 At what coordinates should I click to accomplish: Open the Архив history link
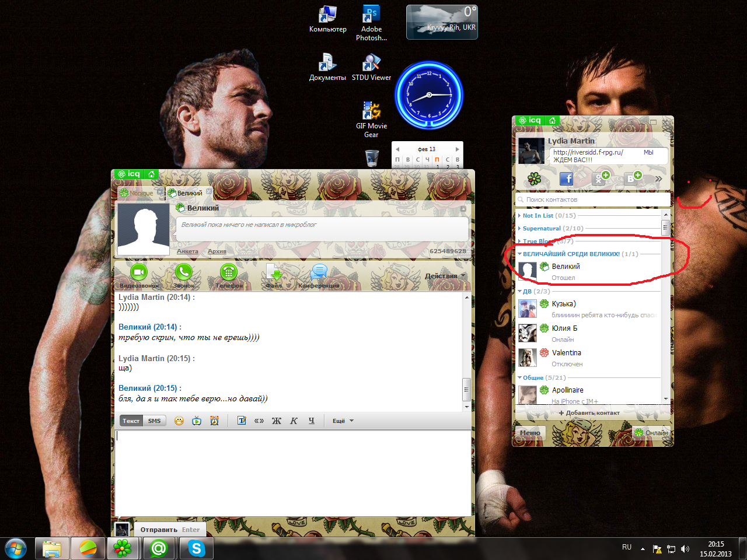coord(217,251)
